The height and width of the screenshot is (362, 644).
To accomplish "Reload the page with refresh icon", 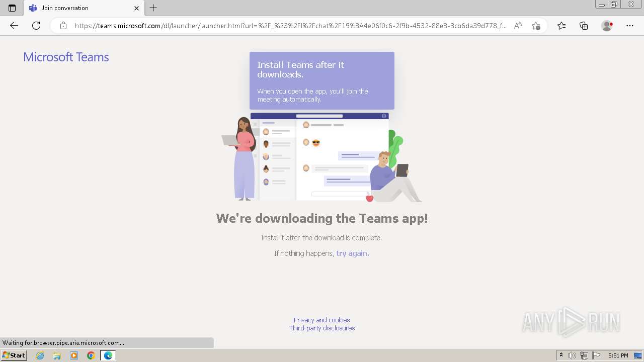I will [36, 26].
